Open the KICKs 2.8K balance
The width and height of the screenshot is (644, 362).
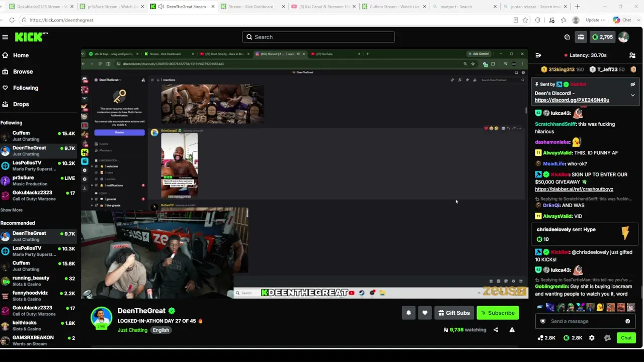click(x=573, y=338)
